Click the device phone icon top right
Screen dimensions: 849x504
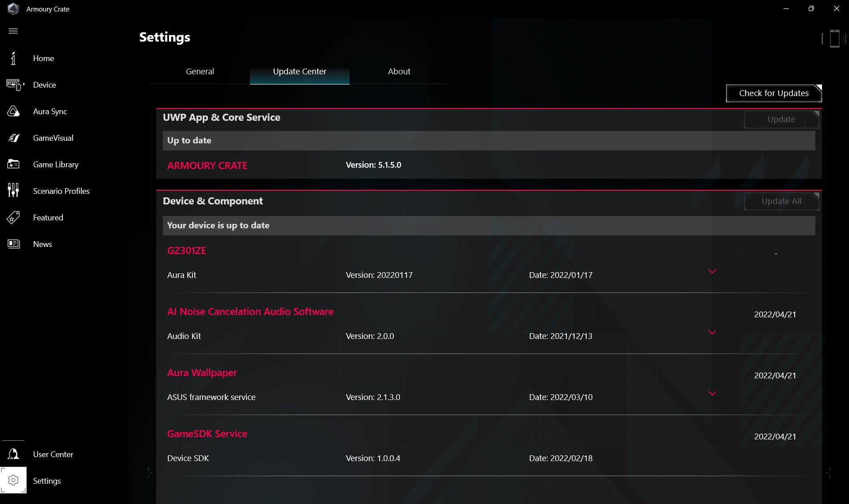click(834, 38)
